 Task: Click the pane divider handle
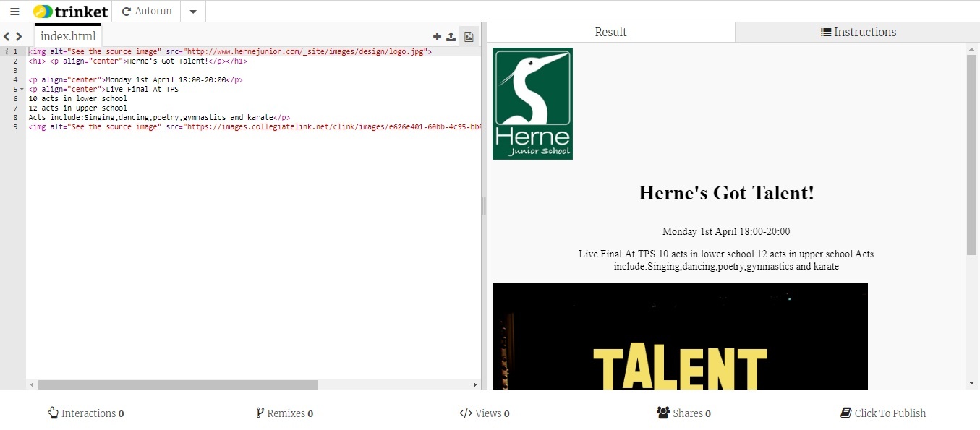pyautogui.click(x=485, y=207)
